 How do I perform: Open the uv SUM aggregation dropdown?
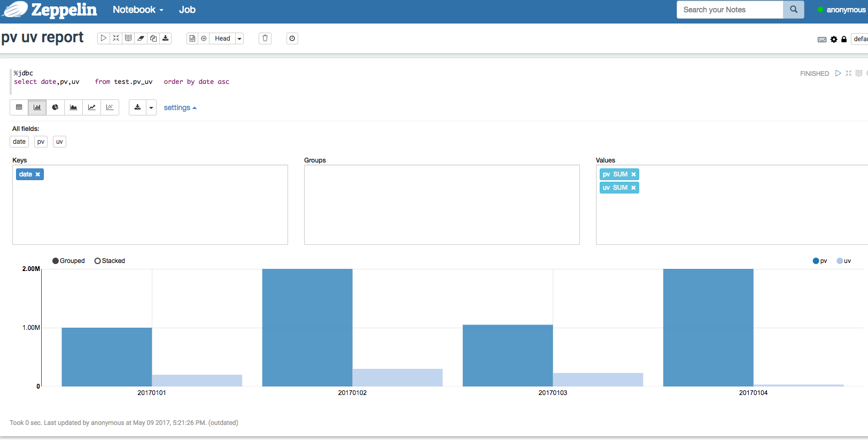pyautogui.click(x=620, y=188)
